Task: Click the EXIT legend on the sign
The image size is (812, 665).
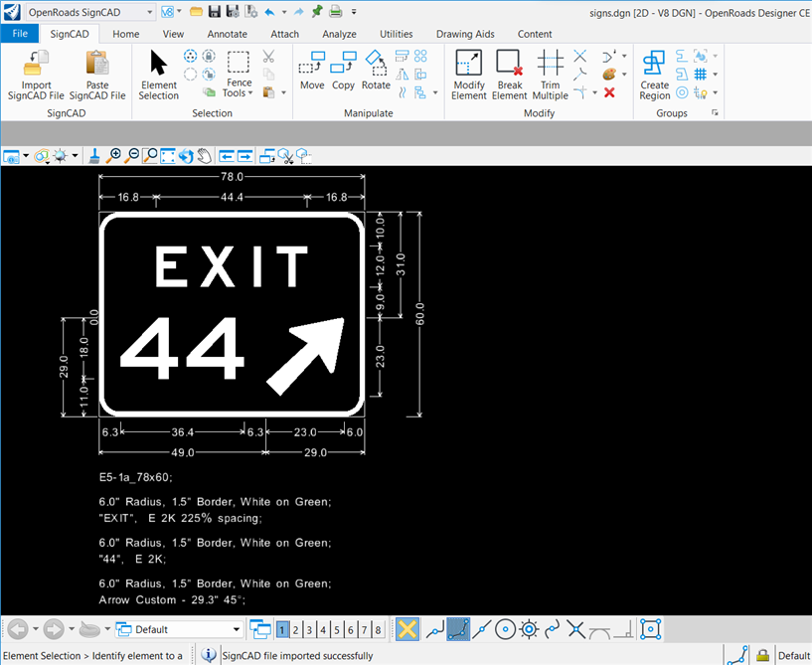Action: 232,266
